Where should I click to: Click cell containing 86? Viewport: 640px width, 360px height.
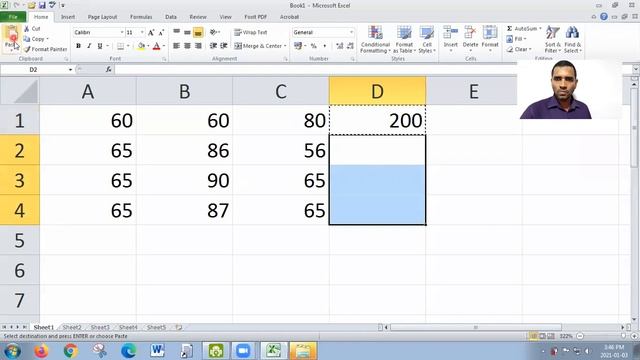click(x=184, y=150)
